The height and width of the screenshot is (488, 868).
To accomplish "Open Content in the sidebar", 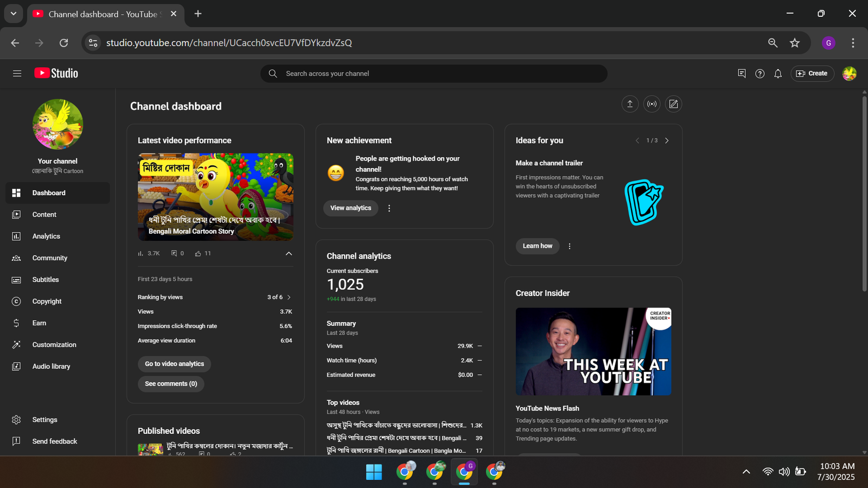I will [x=58, y=215].
